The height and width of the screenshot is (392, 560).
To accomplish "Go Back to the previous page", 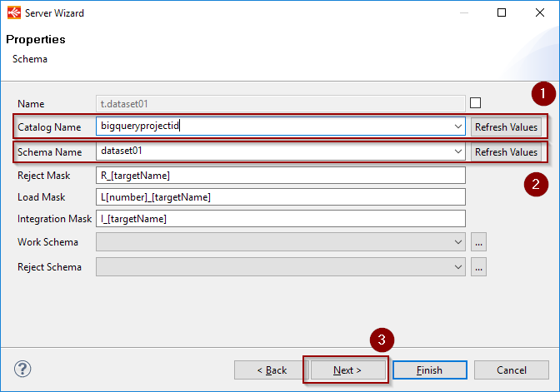I will pyautogui.click(x=272, y=370).
